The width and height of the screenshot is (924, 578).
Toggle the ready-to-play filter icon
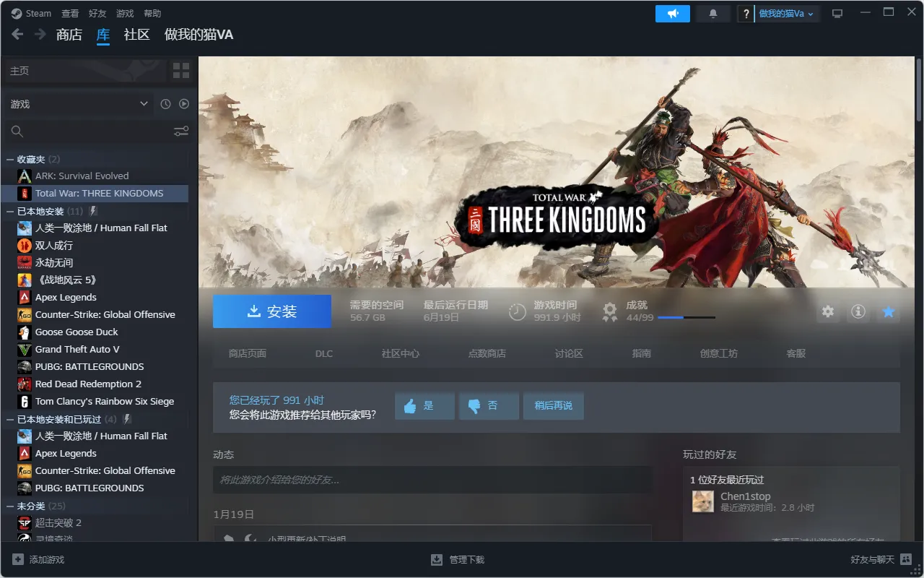coord(184,104)
